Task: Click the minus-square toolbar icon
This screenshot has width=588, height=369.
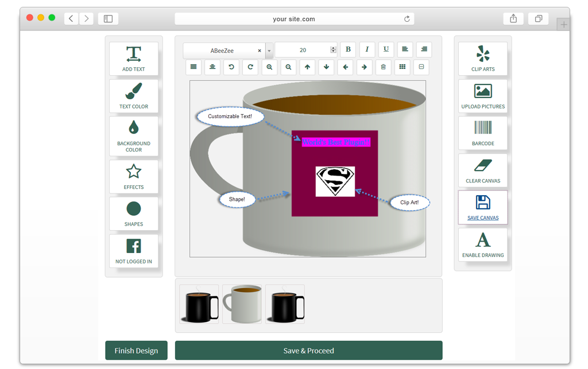Action: coord(421,67)
